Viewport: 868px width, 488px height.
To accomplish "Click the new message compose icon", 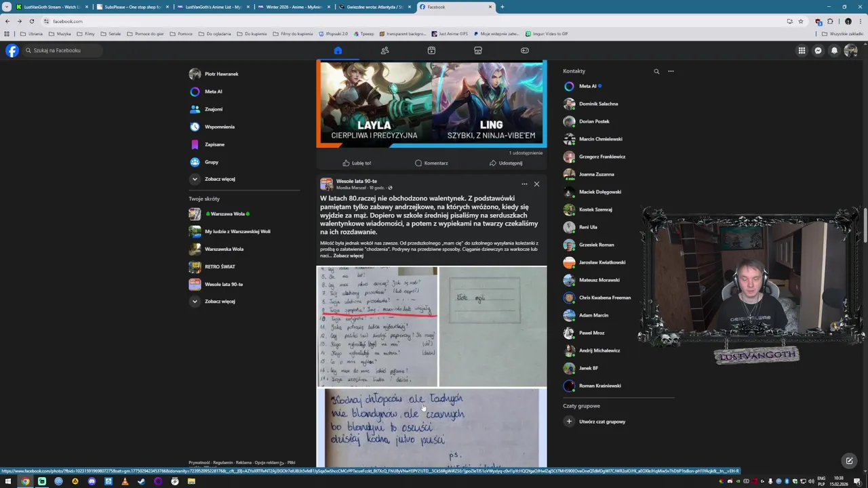I will tap(849, 461).
